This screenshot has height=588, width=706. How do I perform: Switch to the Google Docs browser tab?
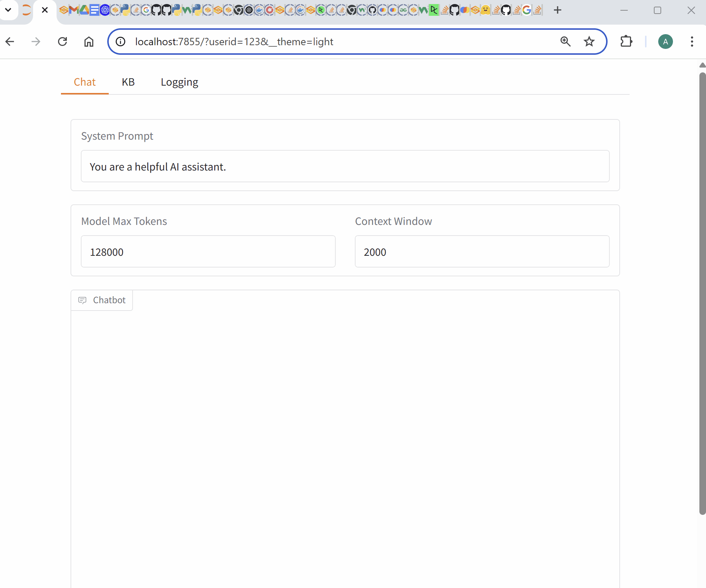click(94, 10)
